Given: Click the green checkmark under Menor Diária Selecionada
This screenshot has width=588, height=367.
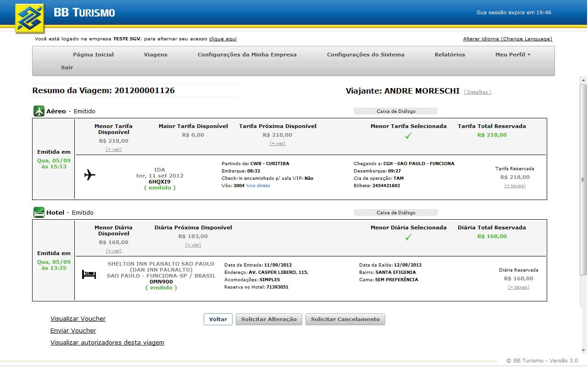Looking at the screenshot, I should 408,237.
